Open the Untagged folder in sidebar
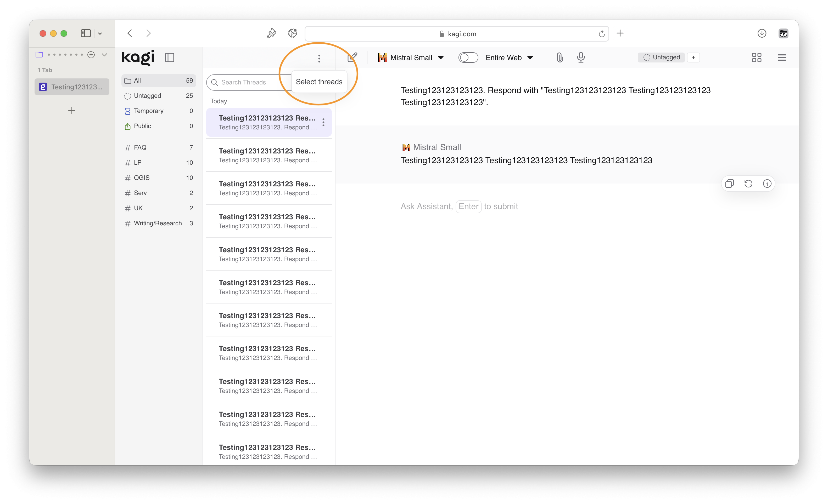The image size is (828, 504). pyautogui.click(x=147, y=96)
